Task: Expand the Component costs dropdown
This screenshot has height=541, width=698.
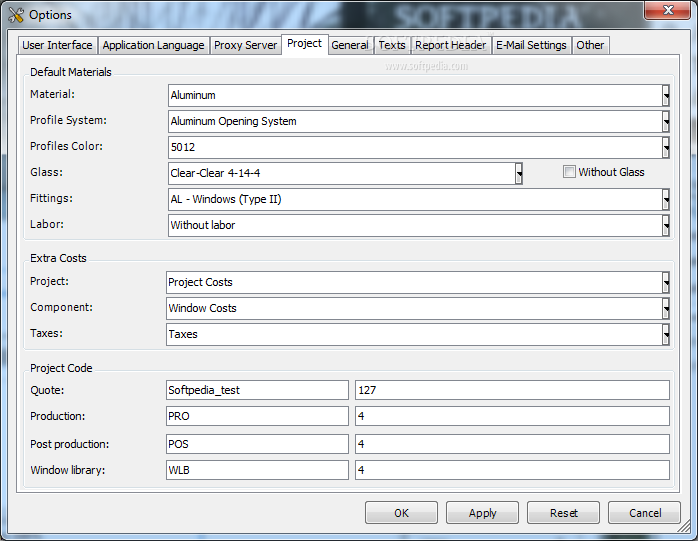Action: point(666,308)
